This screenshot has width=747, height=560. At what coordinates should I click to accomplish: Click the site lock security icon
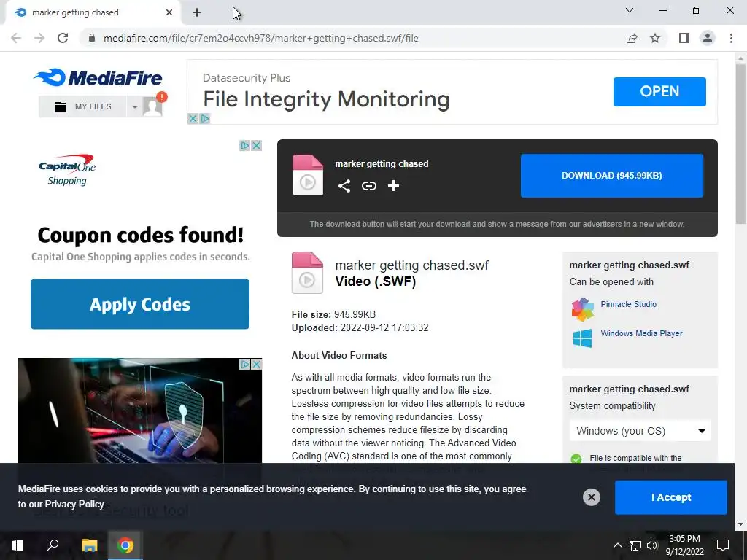point(92,38)
